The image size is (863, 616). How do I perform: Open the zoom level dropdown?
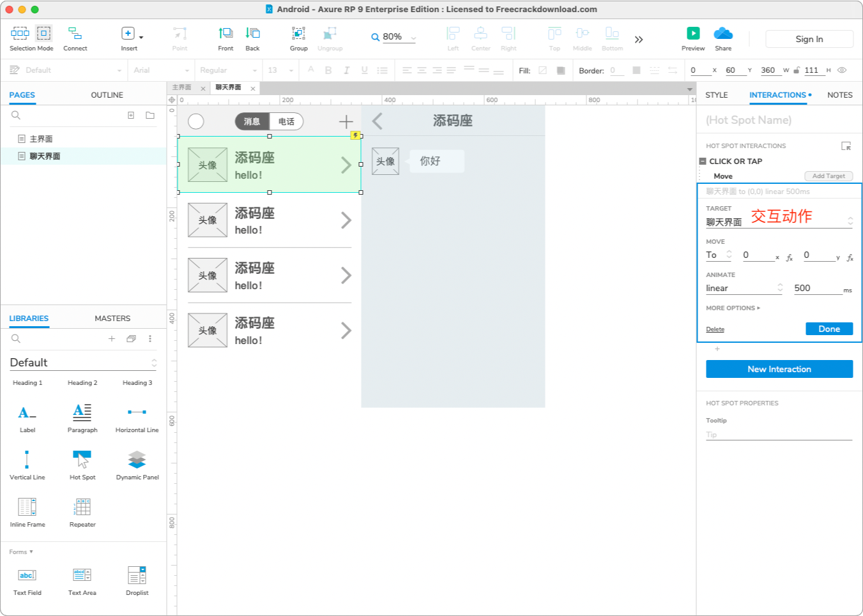413,38
